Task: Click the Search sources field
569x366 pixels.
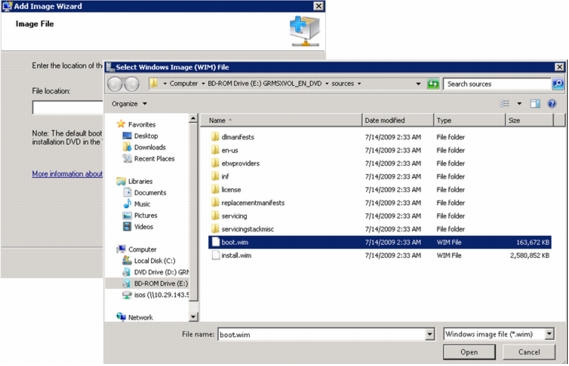Action: 497,84
